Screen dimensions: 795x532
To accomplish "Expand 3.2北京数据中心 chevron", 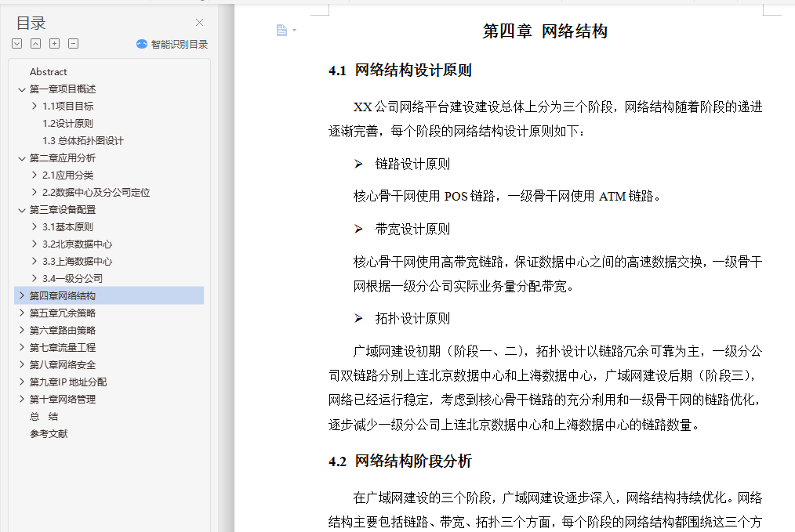I will [34, 244].
